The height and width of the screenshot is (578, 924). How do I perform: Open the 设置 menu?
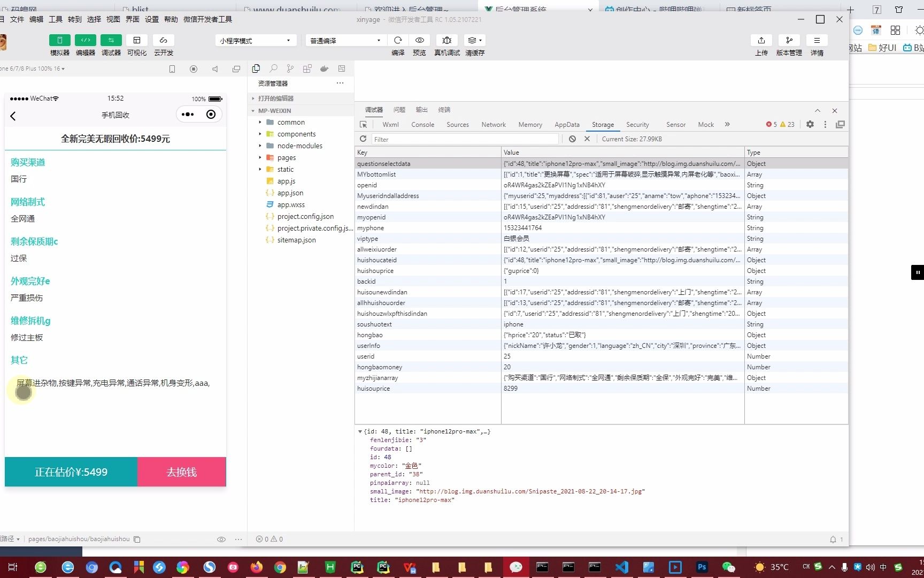152,19
